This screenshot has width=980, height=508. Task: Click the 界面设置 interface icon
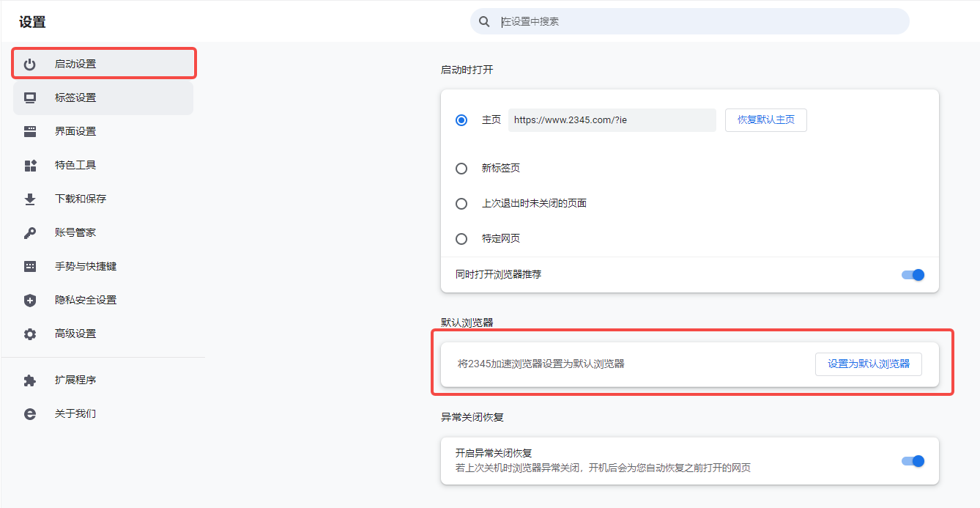(29, 130)
